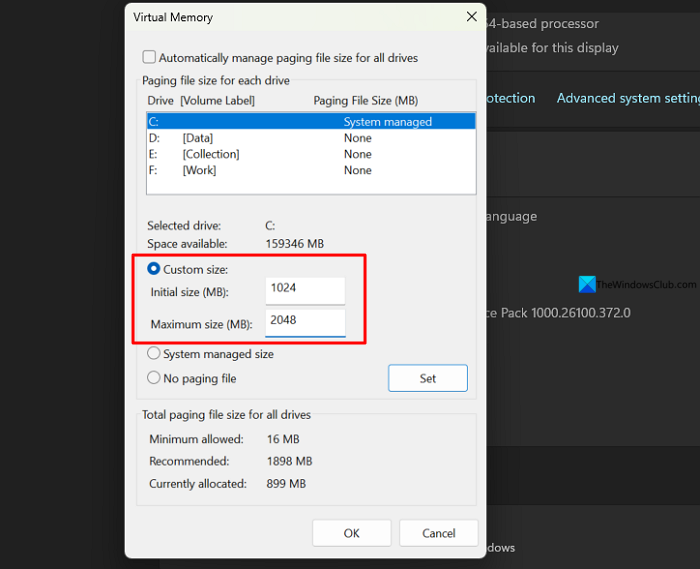700x569 pixels.
Task: Click the Minimum allowed 16 MB value
Action: point(283,439)
